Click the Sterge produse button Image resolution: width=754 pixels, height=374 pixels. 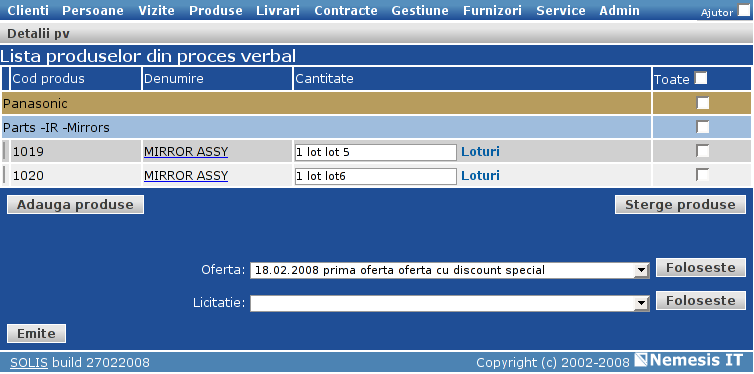click(x=680, y=205)
